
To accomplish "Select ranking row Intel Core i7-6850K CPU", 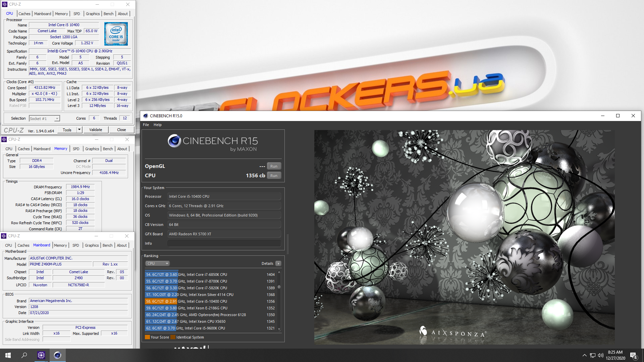I will pos(210,275).
